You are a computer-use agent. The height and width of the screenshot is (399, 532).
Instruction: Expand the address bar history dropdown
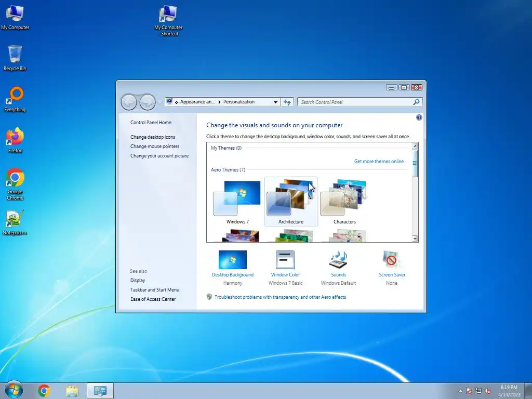point(275,102)
